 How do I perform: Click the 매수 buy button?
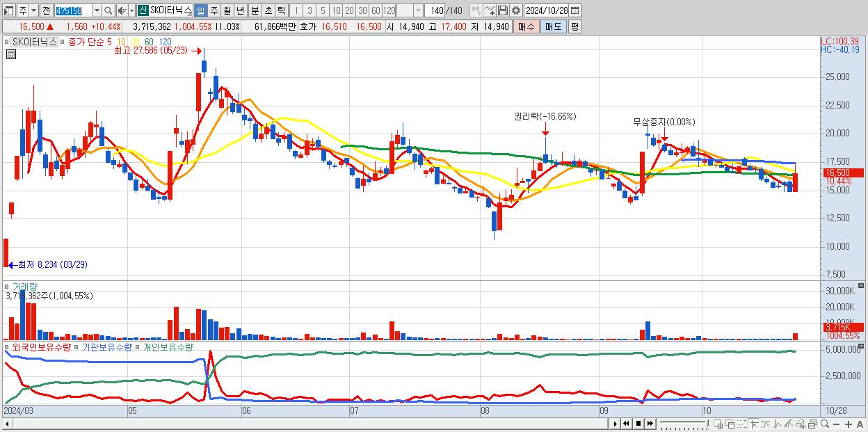click(527, 26)
